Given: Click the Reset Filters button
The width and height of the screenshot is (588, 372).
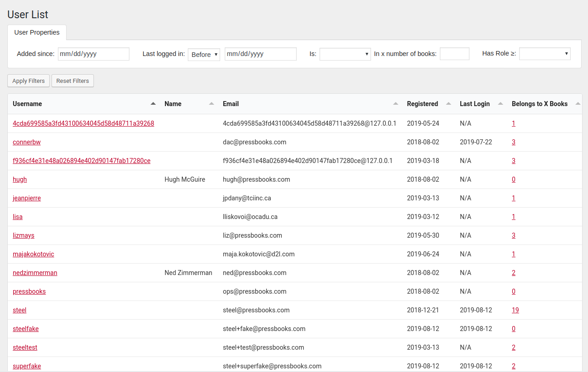Looking at the screenshot, I should click(72, 81).
